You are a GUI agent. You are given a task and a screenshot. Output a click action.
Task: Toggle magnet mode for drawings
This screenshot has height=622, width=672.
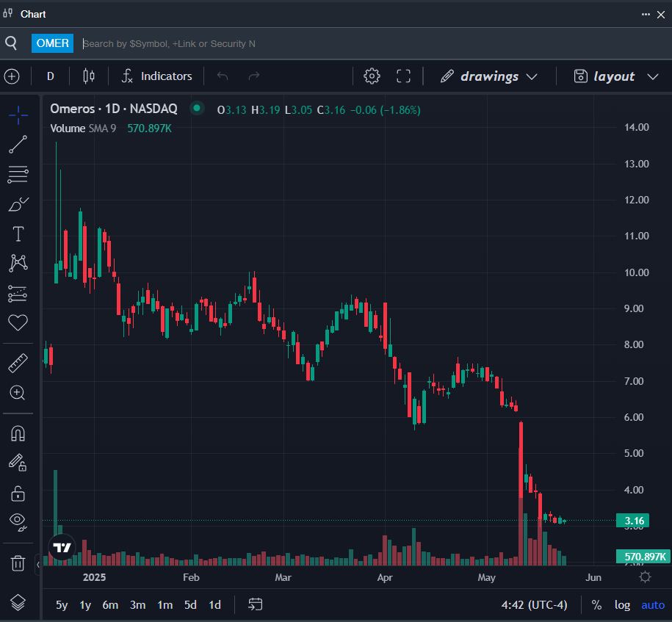pyautogui.click(x=18, y=434)
